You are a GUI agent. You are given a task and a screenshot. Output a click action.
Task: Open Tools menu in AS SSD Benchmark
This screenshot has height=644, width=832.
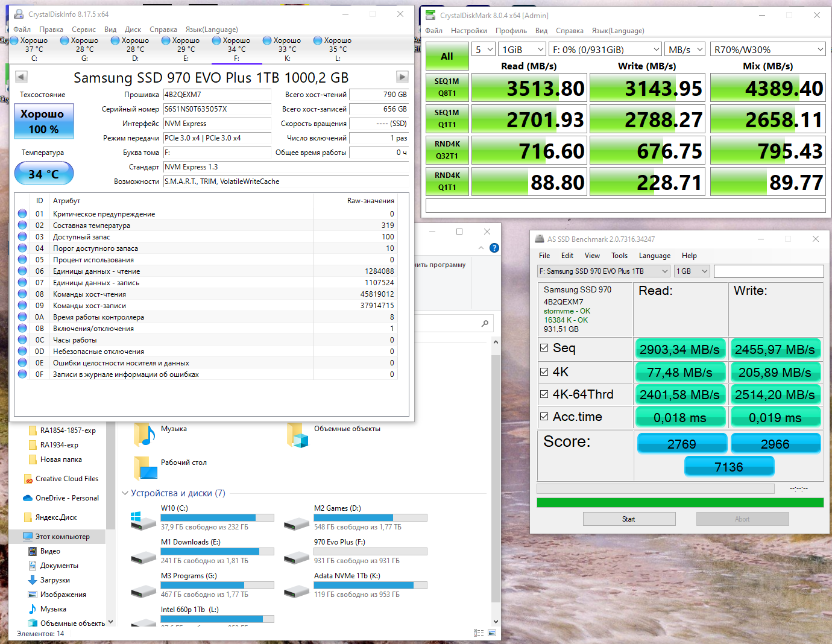point(620,256)
